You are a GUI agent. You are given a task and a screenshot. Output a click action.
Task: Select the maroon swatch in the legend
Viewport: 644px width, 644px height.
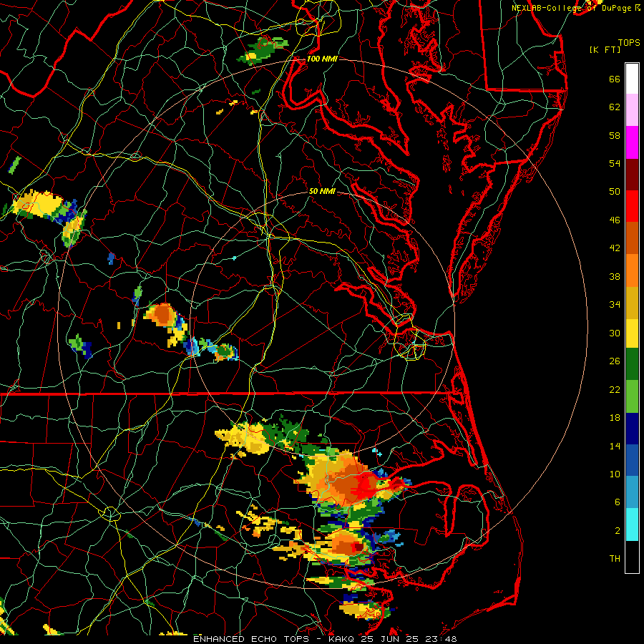click(632, 174)
